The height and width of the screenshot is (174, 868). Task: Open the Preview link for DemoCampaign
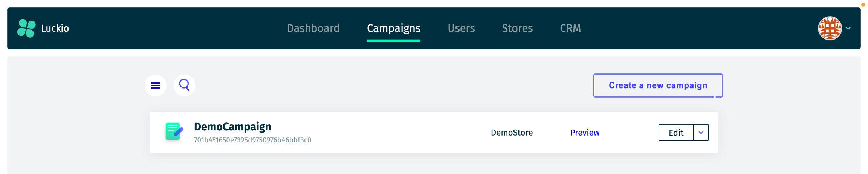[x=585, y=133]
